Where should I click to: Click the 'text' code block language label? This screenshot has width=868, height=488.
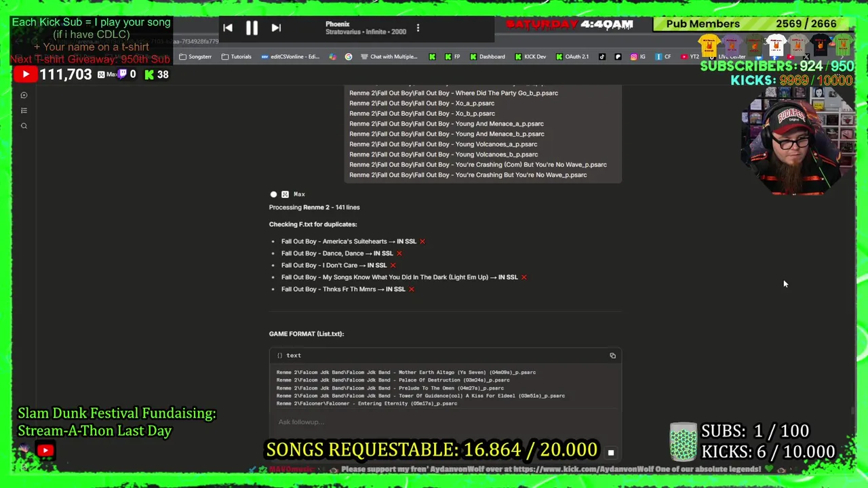(293, 356)
